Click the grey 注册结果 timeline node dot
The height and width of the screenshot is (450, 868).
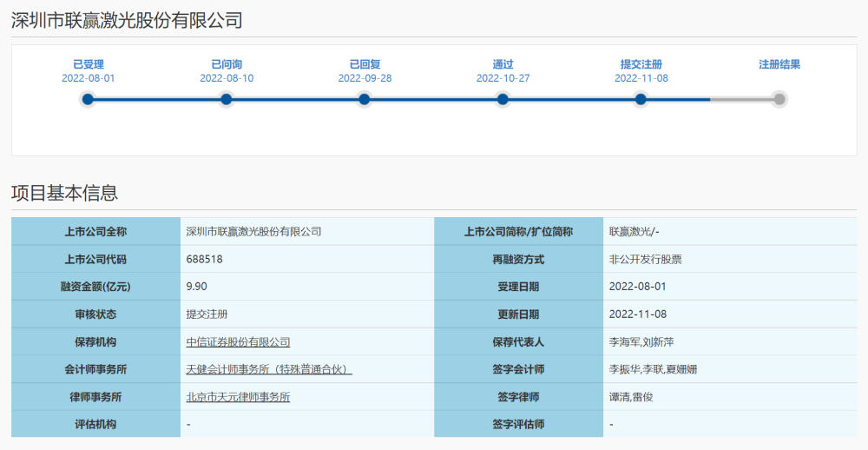coord(779,100)
